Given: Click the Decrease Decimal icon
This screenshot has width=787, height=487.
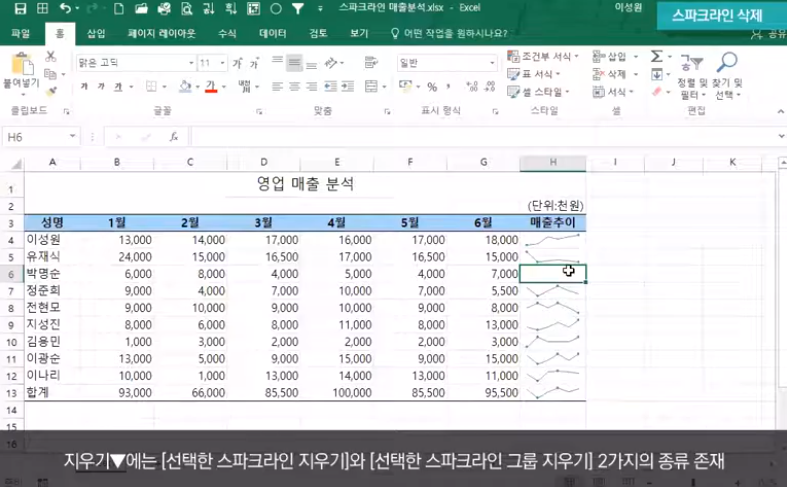Looking at the screenshot, I should pos(490,86).
